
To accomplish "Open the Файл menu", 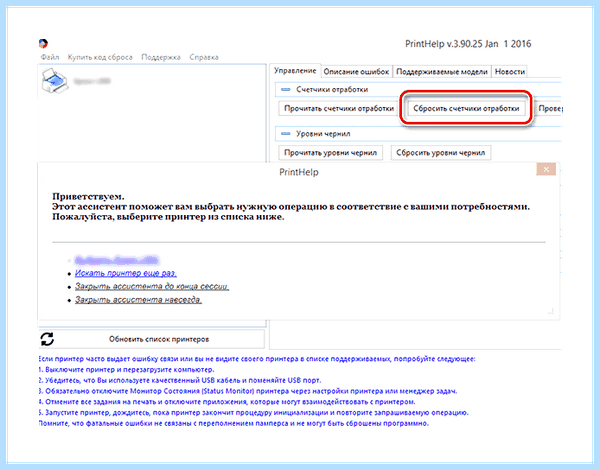I will (50, 57).
